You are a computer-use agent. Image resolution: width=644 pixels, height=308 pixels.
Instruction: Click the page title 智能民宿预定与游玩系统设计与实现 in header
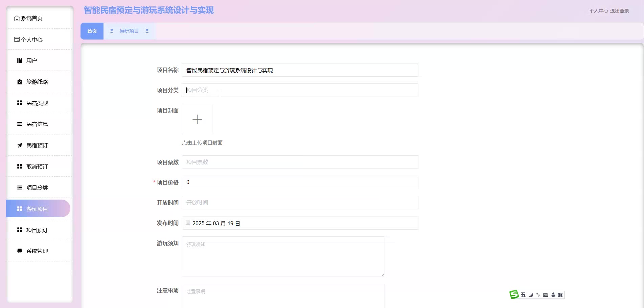pyautogui.click(x=149, y=10)
